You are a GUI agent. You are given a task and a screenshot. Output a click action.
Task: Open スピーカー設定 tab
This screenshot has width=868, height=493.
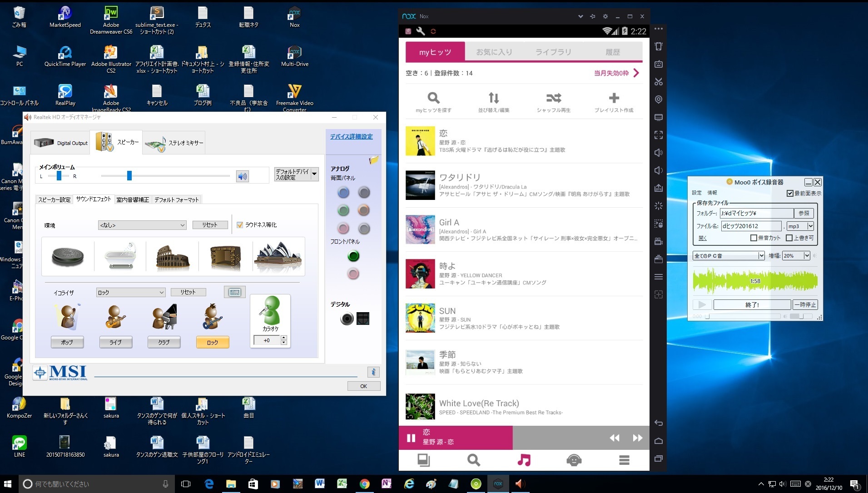pyautogui.click(x=55, y=199)
